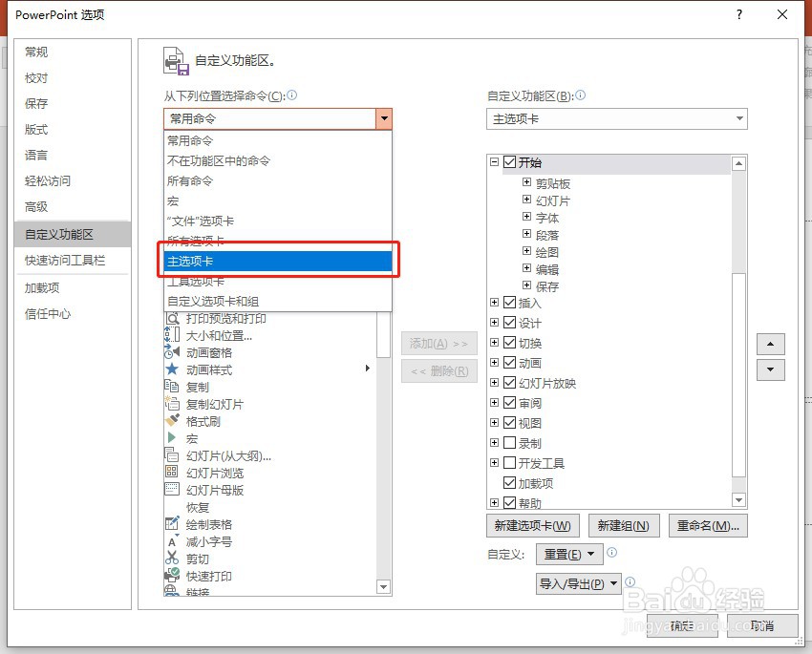Viewport: 812px width, 654px height.
Task: Click the command list scroll-down arrow
Action: tap(383, 587)
